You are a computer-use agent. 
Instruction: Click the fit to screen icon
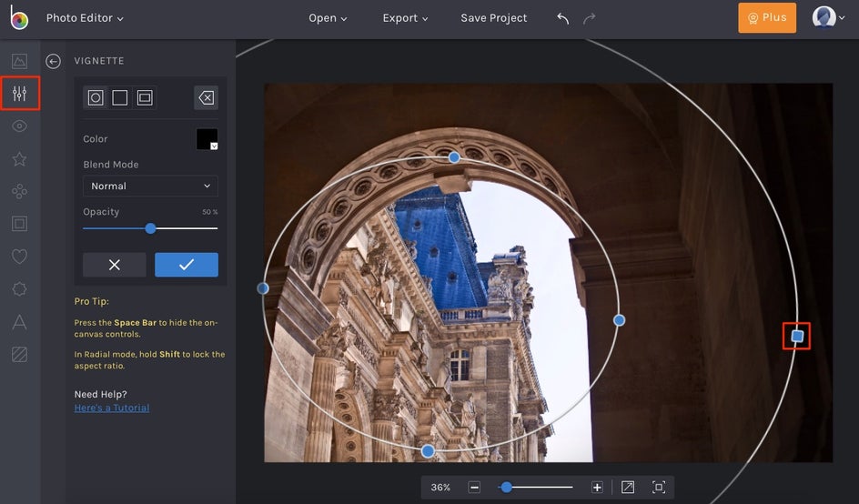pyautogui.click(x=659, y=488)
